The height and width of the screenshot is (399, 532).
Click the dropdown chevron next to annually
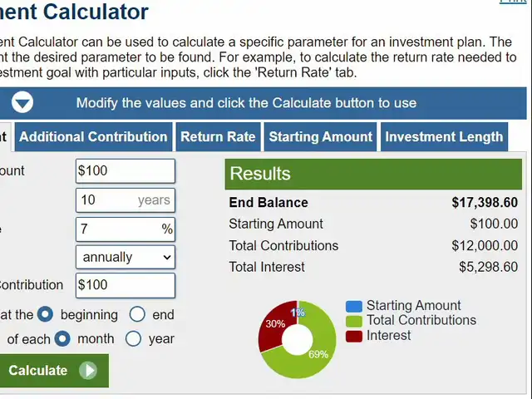(167, 258)
